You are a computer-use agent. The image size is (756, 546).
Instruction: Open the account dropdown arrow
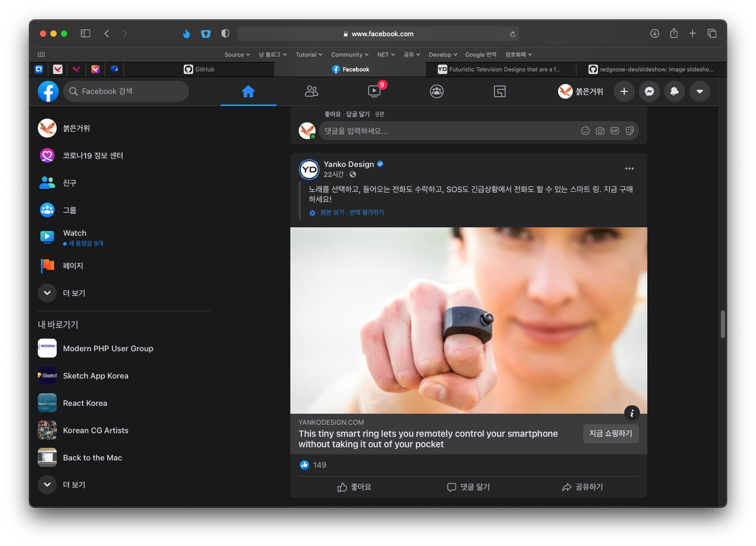pos(700,91)
